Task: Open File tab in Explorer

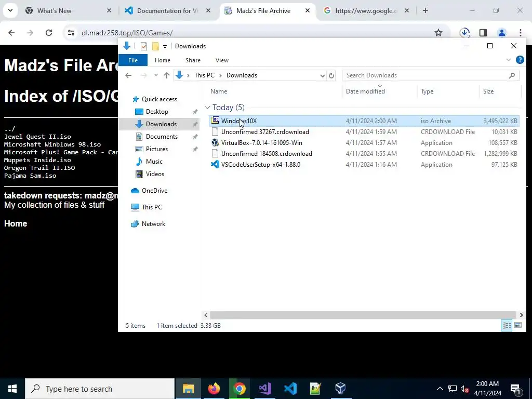Action: click(x=133, y=60)
